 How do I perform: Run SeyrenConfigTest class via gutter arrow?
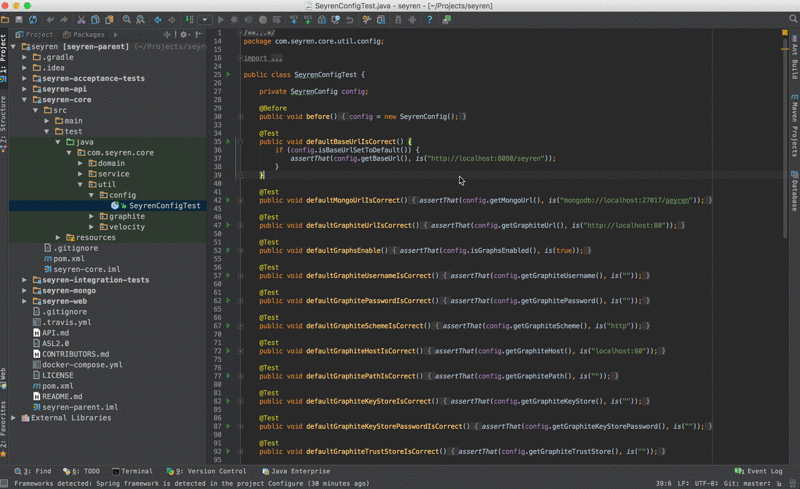click(x=228, y=75)
